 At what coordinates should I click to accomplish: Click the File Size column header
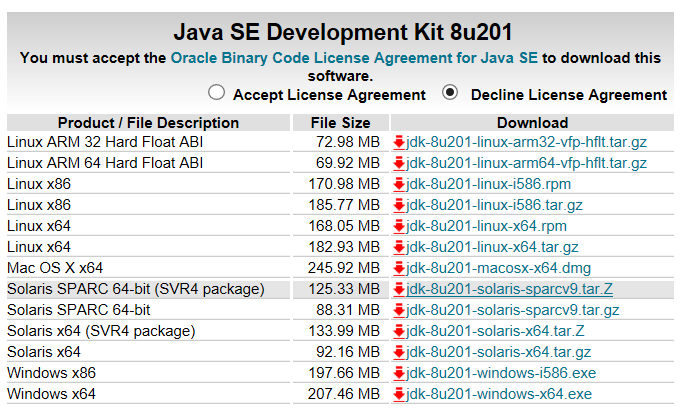coord(341,123)
